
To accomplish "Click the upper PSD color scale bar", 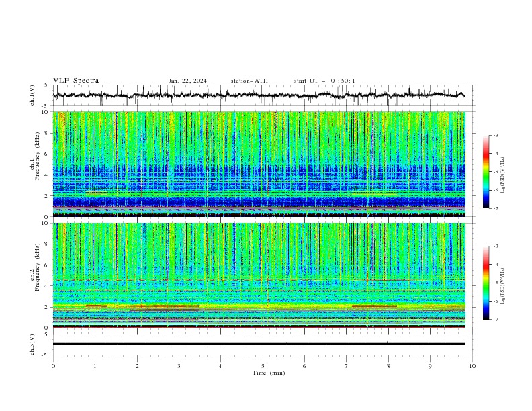I will coord(486,172).
